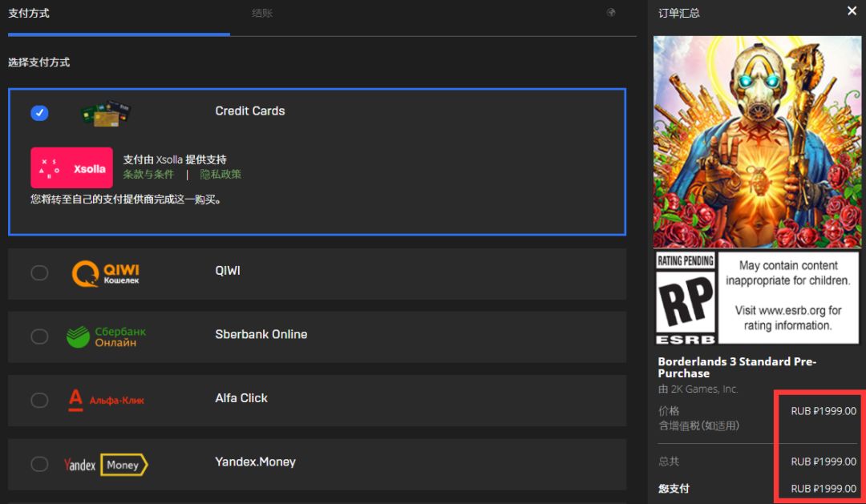Switch to the 支付方式 tab
866x504 pixels.
(x=29, y=14)
